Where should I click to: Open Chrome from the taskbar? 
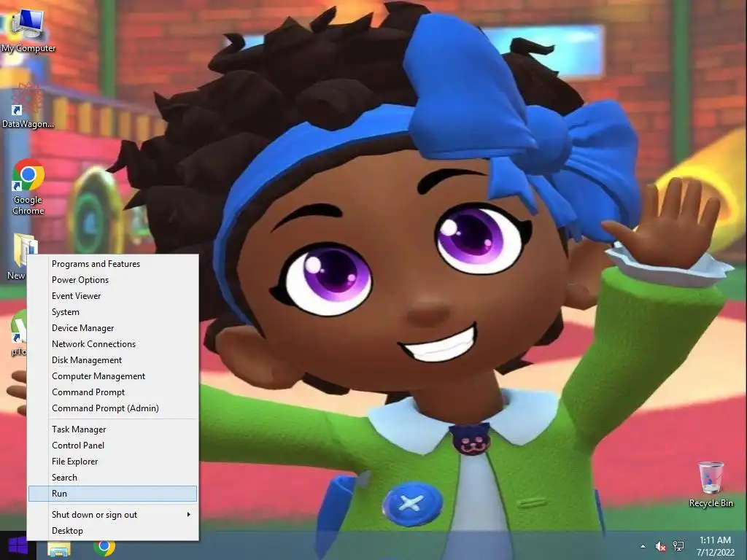pos(104,548)
